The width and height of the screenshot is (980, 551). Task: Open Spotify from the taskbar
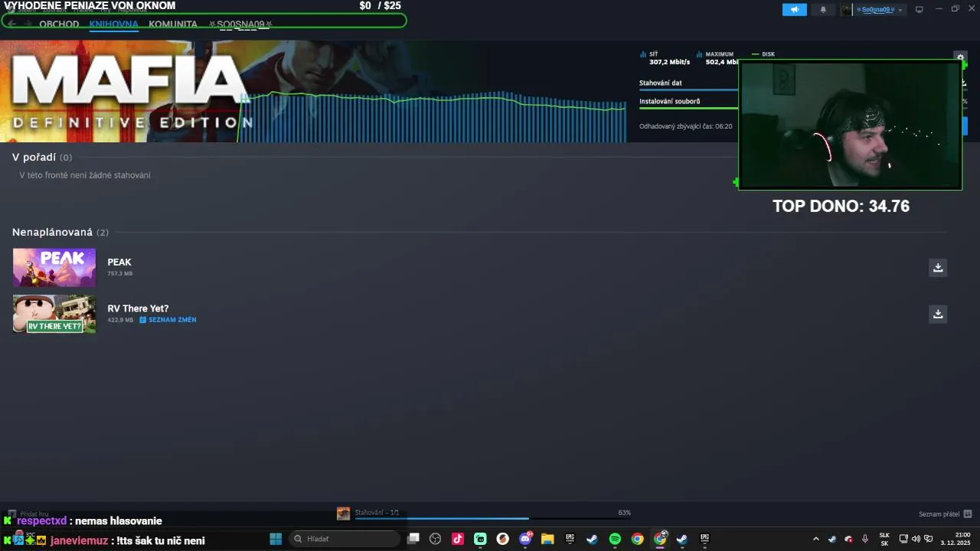(615, 539)
